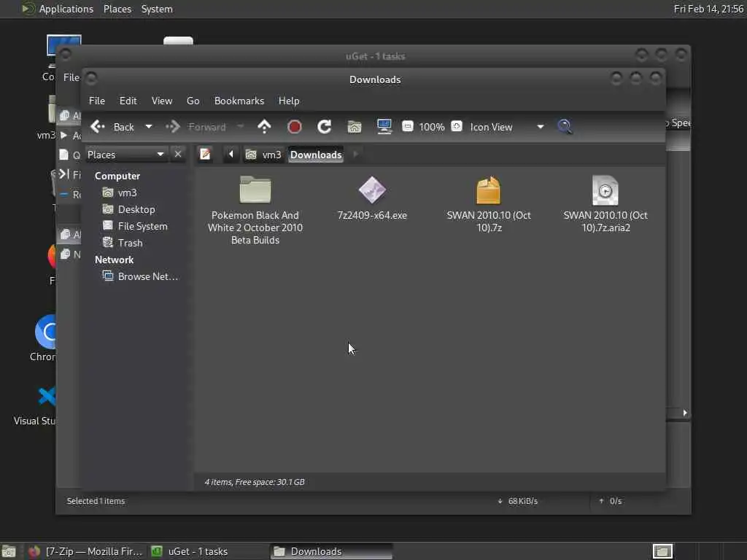Open the Back history dropdown arrow
Screen dimensions: 747x560
[149, 127]
